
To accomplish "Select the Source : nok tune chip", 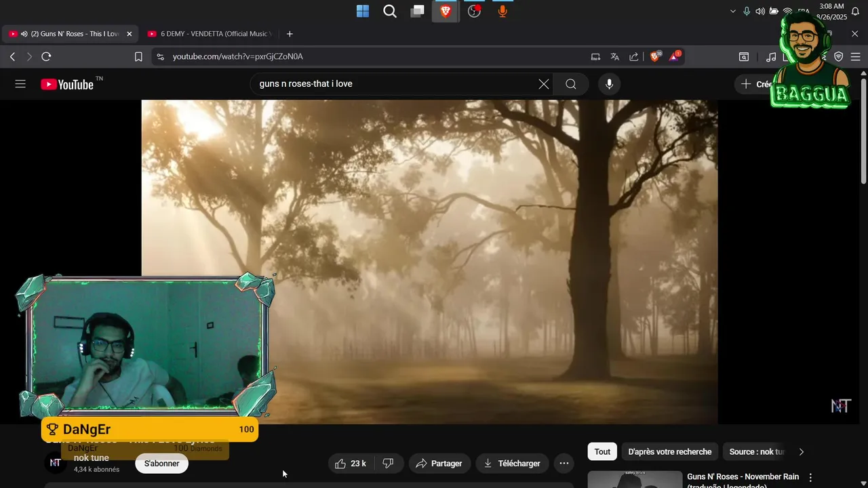I will 756,451.
